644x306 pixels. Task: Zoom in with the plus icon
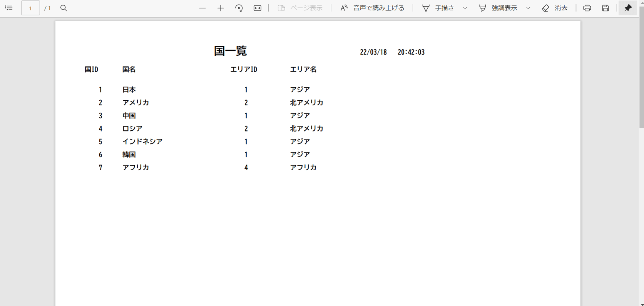point(221,8)
